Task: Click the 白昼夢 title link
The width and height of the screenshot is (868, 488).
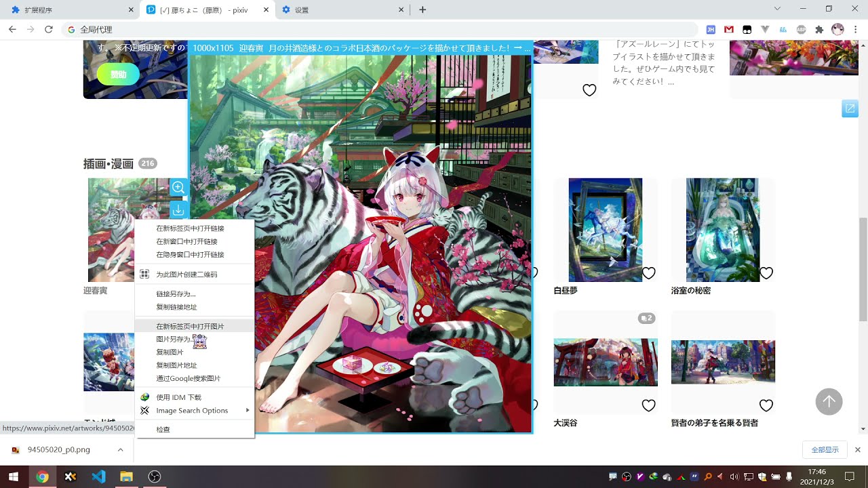Action: 566,291
